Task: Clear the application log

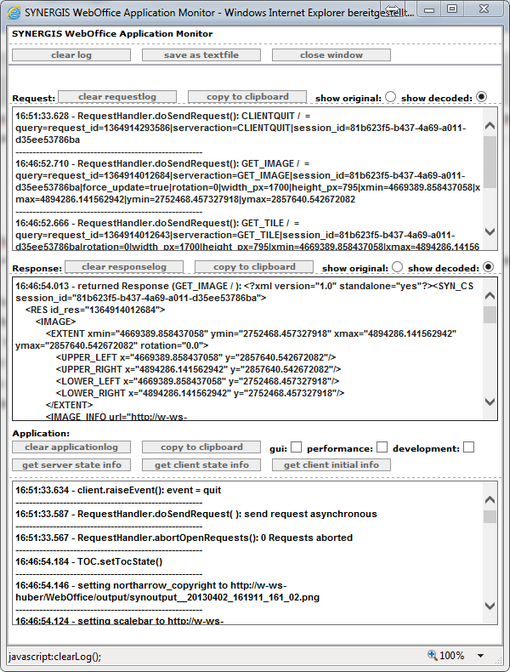Action: 71,447
